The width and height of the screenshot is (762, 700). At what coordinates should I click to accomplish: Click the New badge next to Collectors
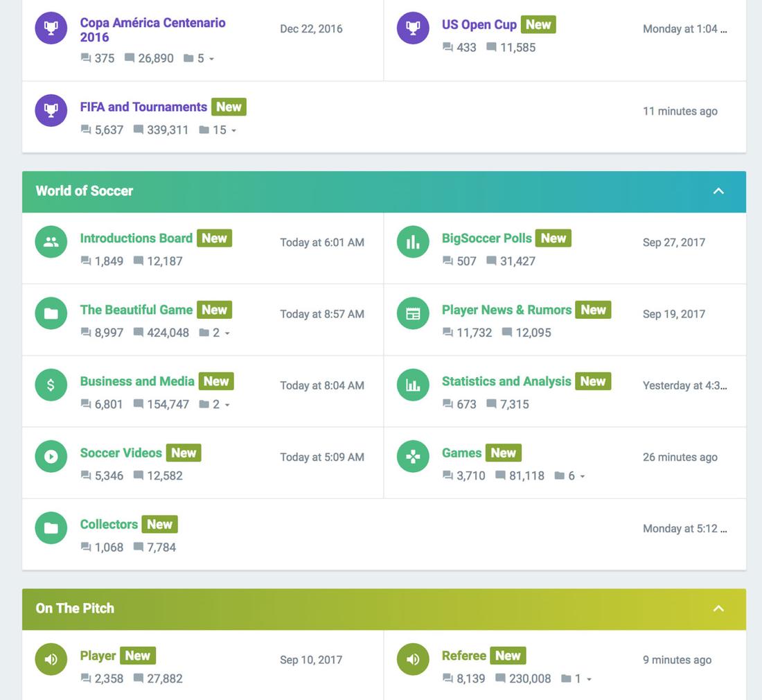159,525
